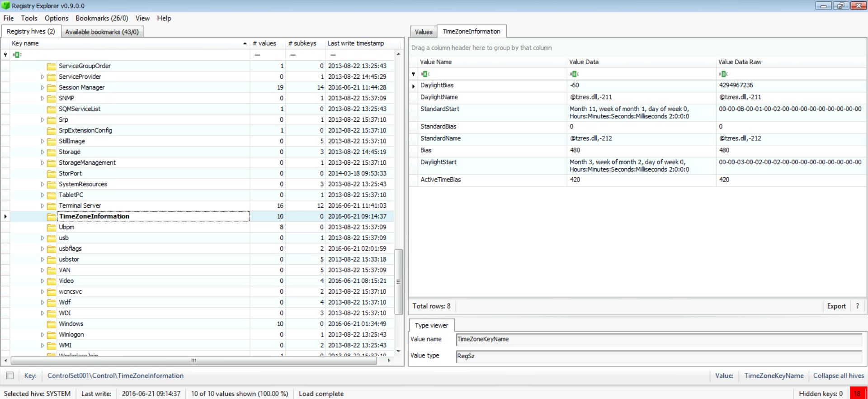
Task: Open the # values column filter operator
Action: click(x=257, y=55)
